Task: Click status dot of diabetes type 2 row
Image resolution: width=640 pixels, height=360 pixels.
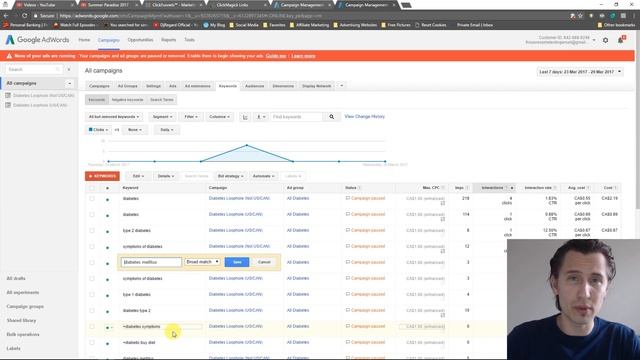Action: [107, 311]
